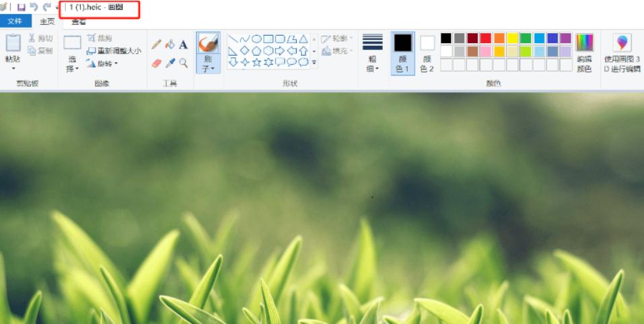The height and width of the screenshot is (324, 644).
Task: Click the 裁剪 crop button
Action: pos(100,38)
